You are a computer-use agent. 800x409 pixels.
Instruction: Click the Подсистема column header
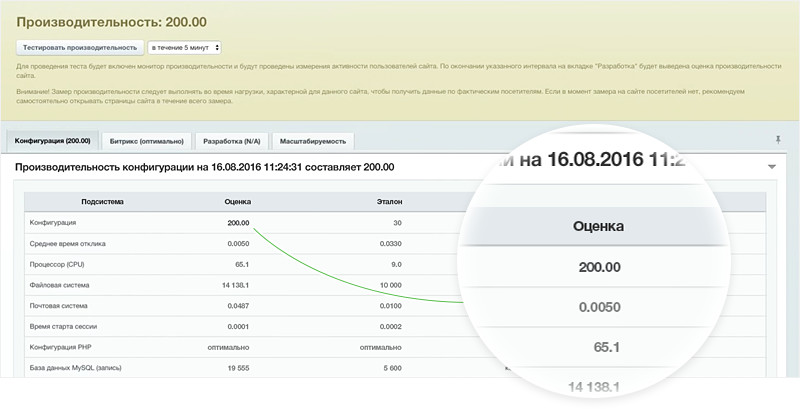tap(102, 202)
